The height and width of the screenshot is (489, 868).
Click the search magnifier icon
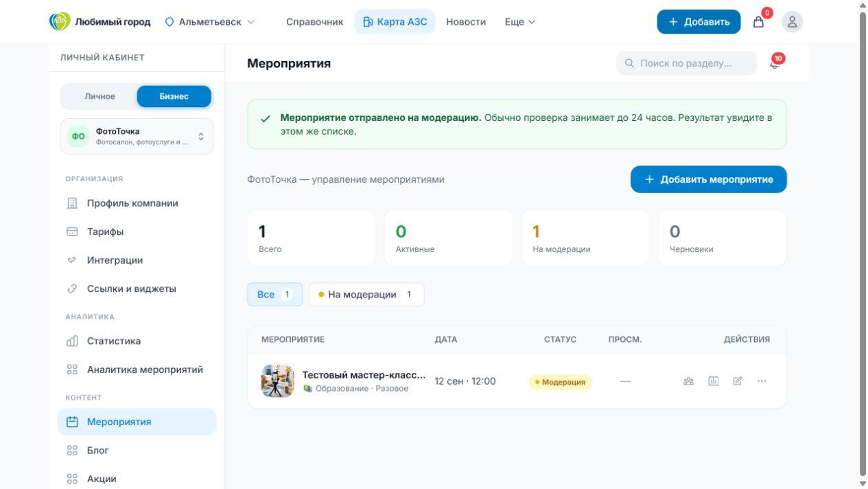click(x=630, y=63)
